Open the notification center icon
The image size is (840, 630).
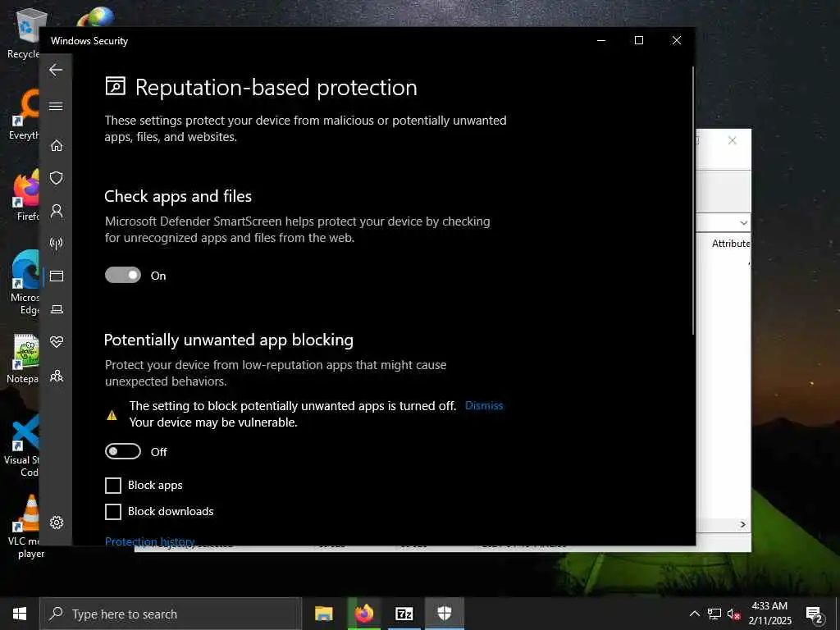(x=815, y=614)
